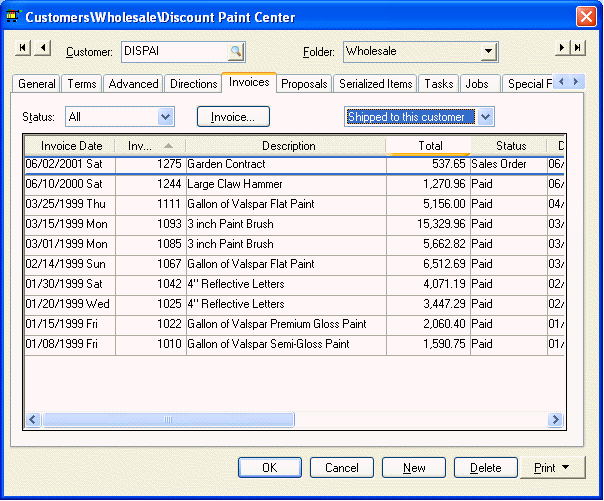Click the OK button
Screen dimensions: 604x501
(270, 467)
